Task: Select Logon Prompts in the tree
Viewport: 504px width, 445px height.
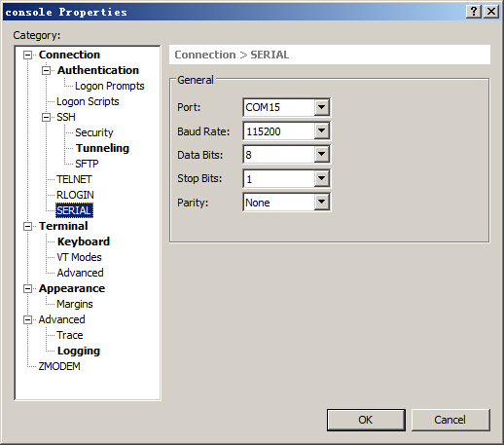Action: point(110,86)
